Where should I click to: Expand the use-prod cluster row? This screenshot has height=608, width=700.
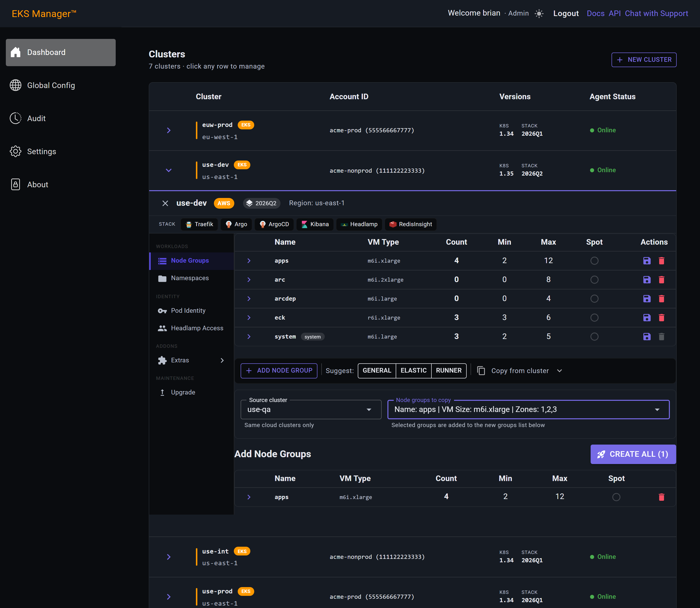[168, 597]
